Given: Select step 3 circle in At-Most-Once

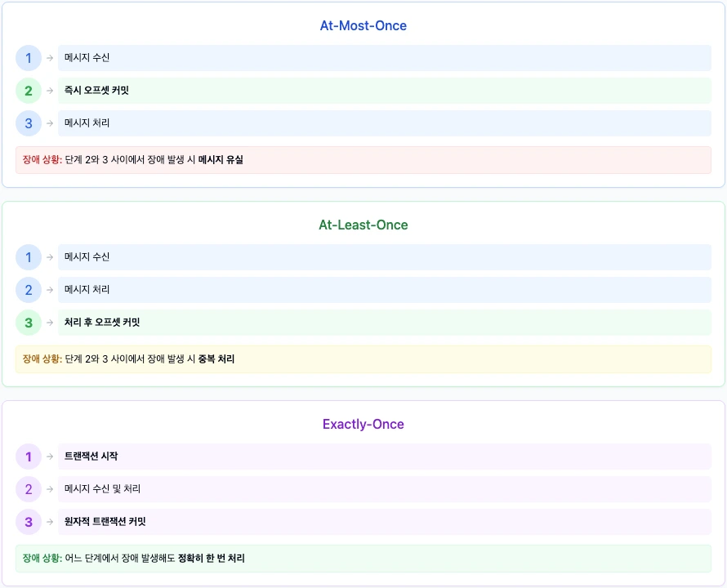Looking at the screenshot, I should 29,123.
